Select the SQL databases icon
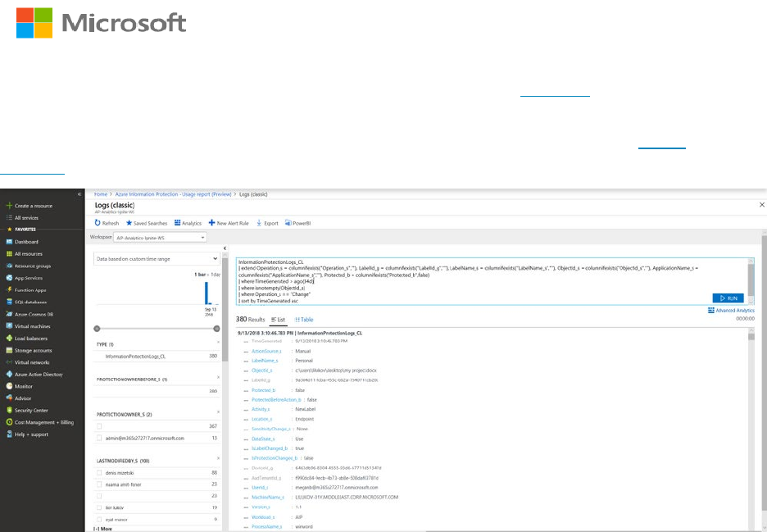This screenshot has height=532, width=767. (9, 302)
